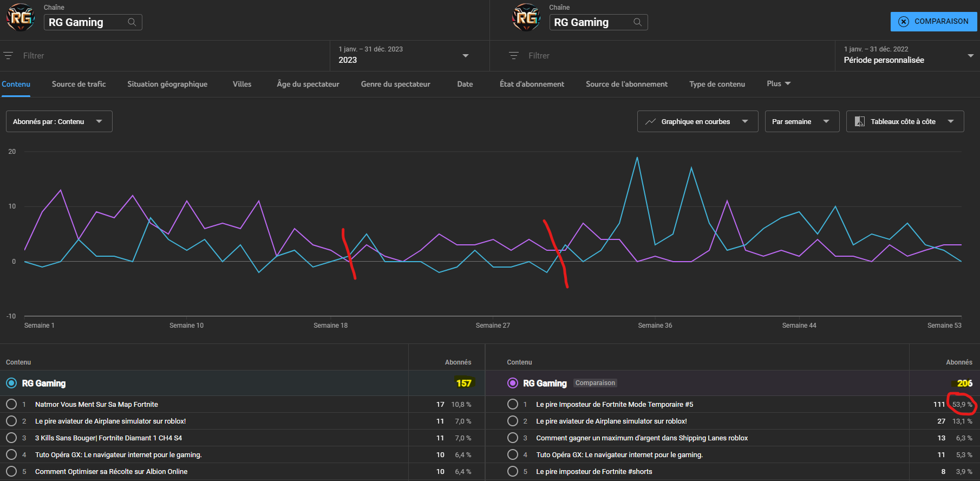The width and height of the screenshot is (980, 481).
Task: Open the Genre du spectateur tab
Action: coord(396,84)
